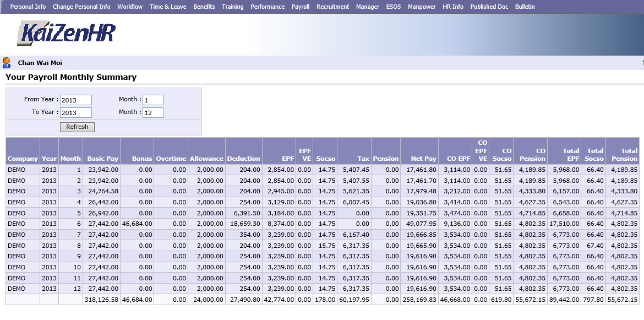Image resolution: width=644 pixels, height=320 pixels.
Task: Open the Benefits menu
Action: tap(204, 7)
